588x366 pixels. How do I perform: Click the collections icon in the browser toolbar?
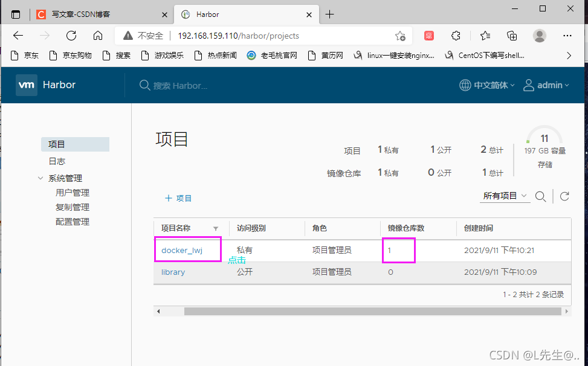click(512, 36)
